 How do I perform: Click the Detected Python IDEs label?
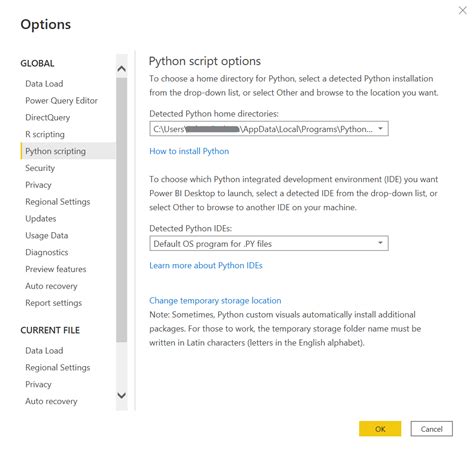click(x=190, y=229)
